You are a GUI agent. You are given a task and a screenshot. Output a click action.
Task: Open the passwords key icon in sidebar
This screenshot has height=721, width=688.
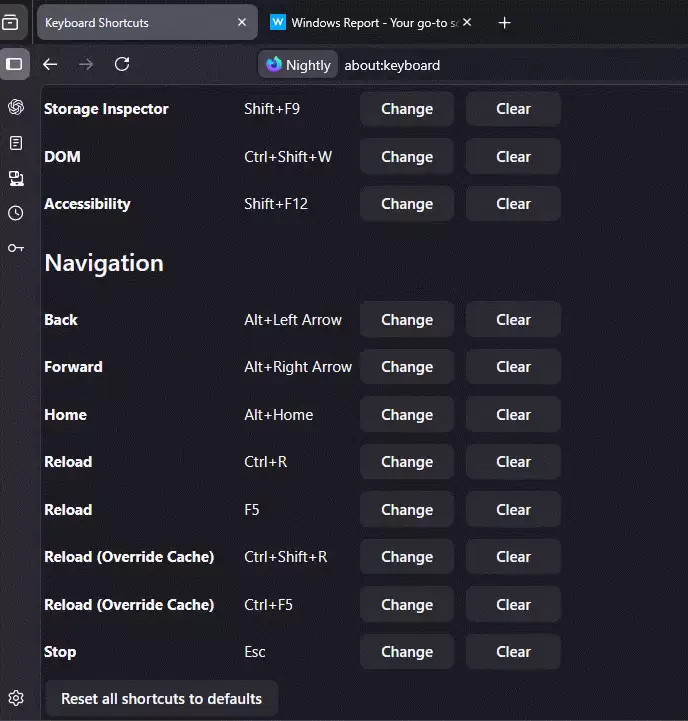tap(15, 248)
